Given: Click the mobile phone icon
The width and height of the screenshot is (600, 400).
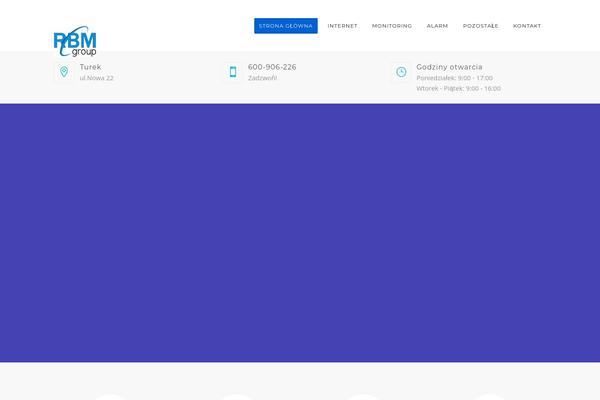Looking at the screenshot, I should [233, 72].
